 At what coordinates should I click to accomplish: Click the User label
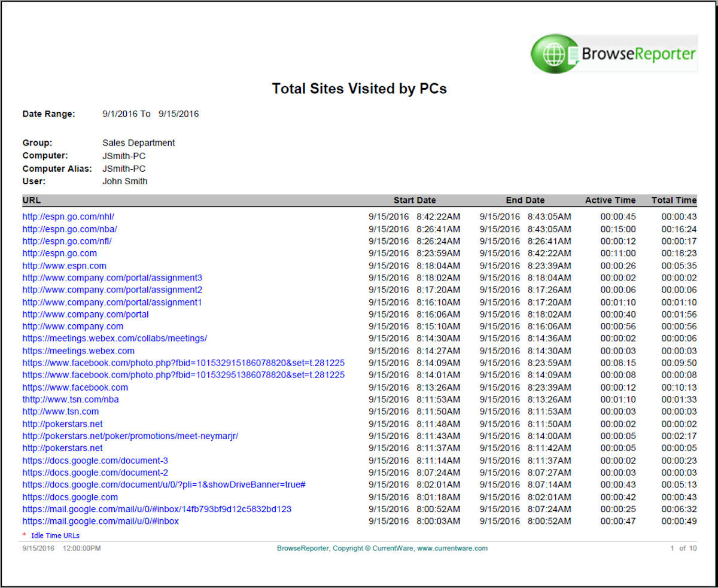(34, 181)
